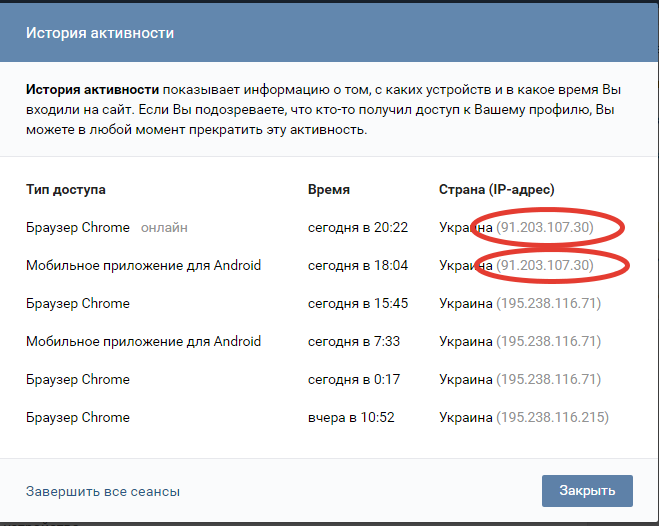This screenshot has width=659, height=526.
Task: Select the Страна (IP-адрес) column header
Action: coord(496,189)
